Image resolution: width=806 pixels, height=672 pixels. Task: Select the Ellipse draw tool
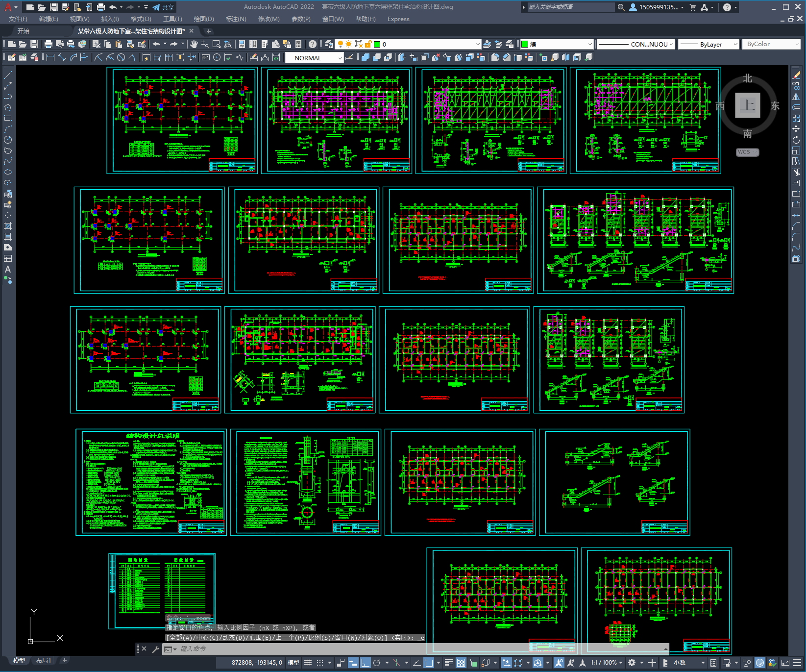pos(8,172)
